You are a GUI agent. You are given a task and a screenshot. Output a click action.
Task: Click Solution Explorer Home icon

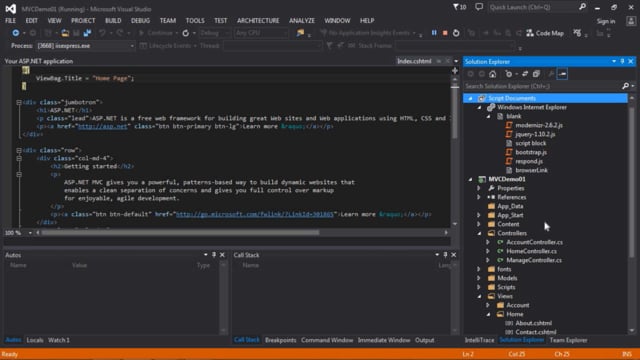(493, 74)
